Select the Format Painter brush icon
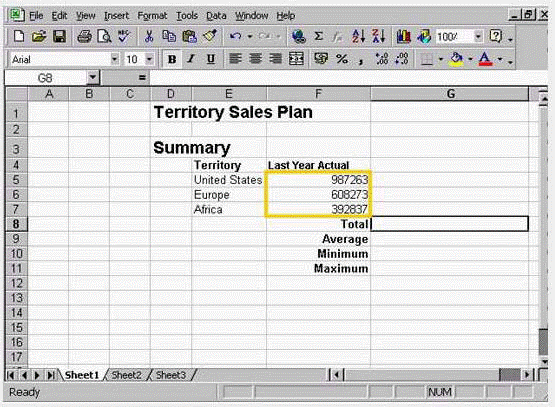The image size is (555, 407). [x=210, y=36]
